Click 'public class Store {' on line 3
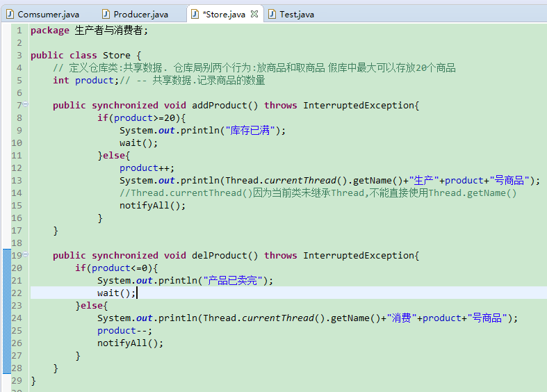The width and height of the screenshot is (547, 392). coord(85,56)
